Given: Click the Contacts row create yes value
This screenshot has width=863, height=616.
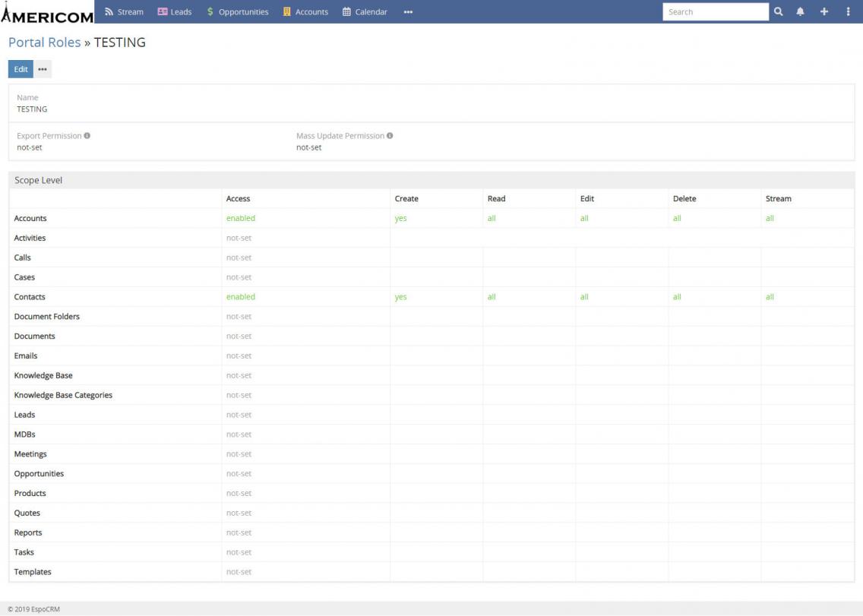Looking at the screenshot, I should click(x=400, y=297).
